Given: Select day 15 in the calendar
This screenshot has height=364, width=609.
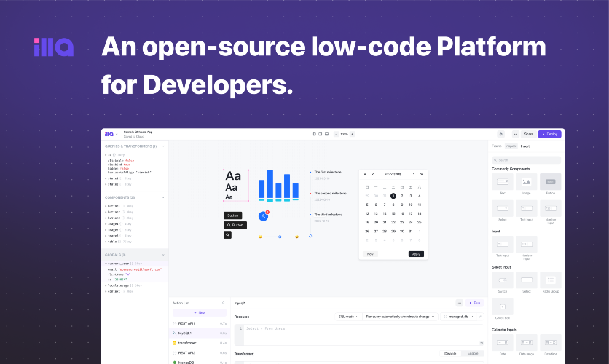Looking at the screenshot, I should (393, 214).
